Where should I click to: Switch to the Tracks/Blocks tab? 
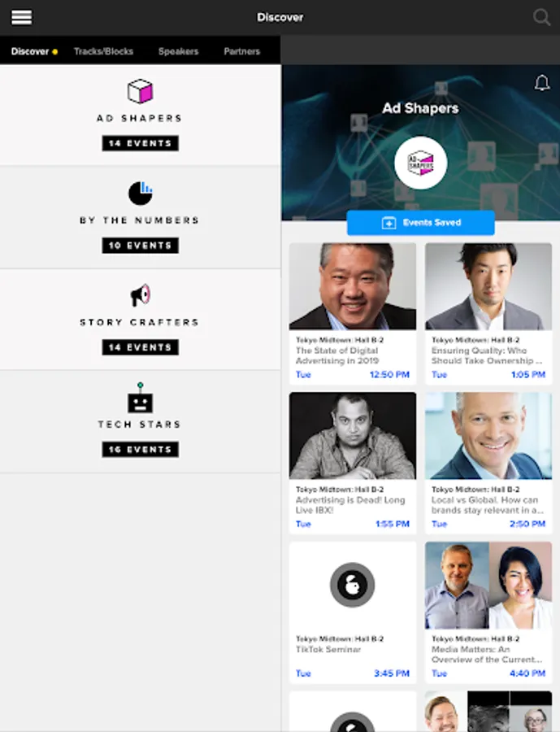click(103, 51)
